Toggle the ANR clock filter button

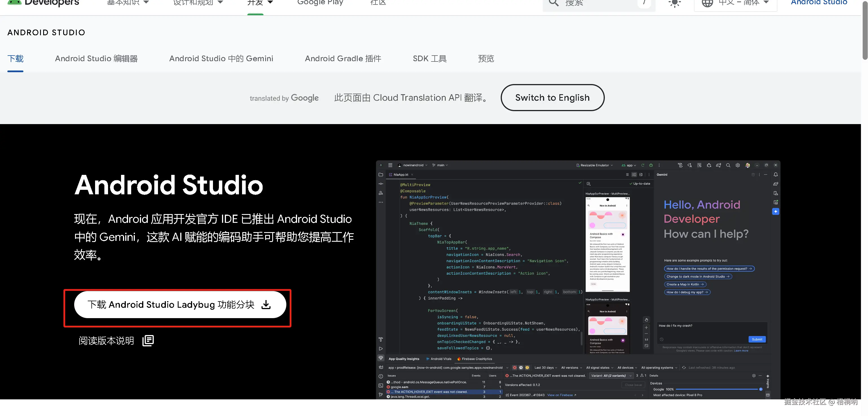tap(521, 367)
